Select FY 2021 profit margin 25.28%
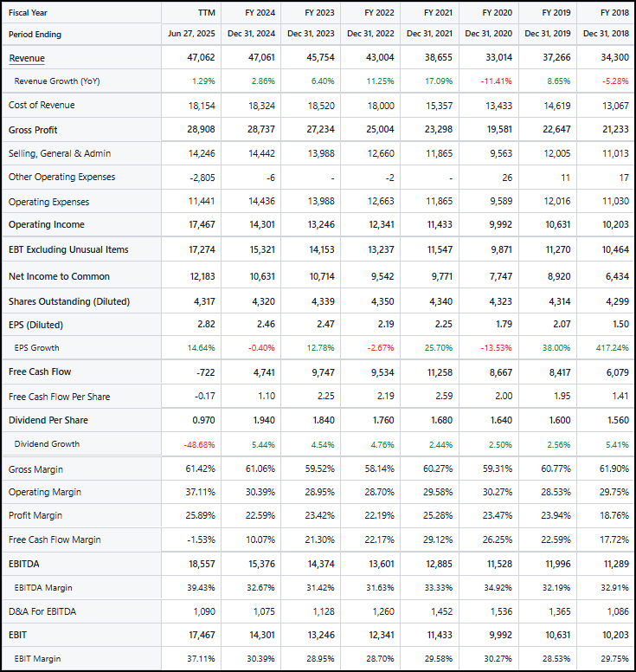 coord(438,515)
